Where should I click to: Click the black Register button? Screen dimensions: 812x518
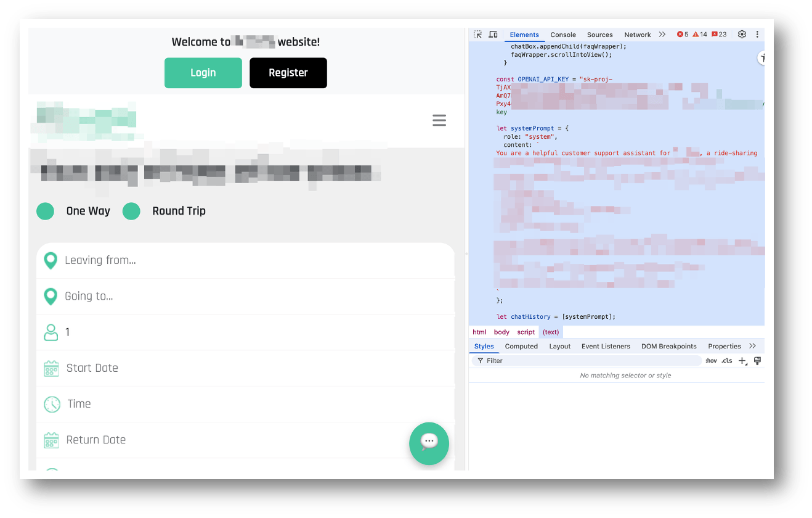(288, 73)
